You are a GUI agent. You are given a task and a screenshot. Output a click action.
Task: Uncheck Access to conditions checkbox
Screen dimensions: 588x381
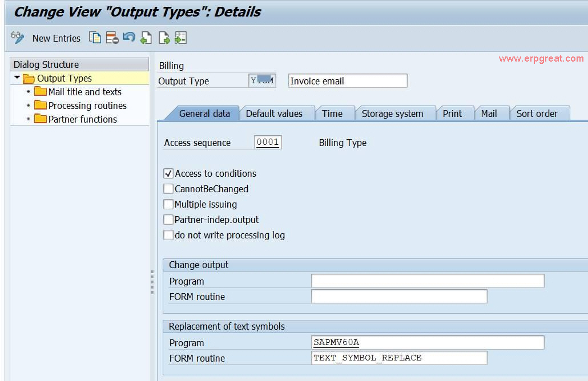tap(168, 173)
